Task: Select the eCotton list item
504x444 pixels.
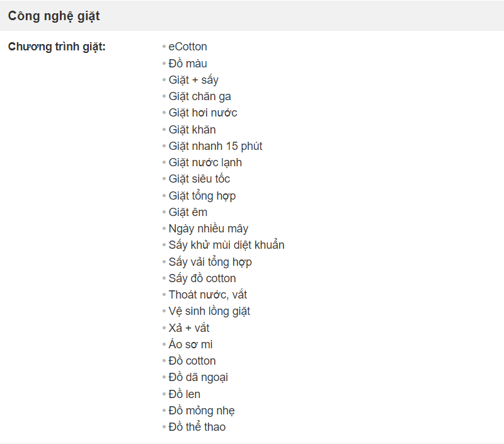Action: (x=188, y=47)
